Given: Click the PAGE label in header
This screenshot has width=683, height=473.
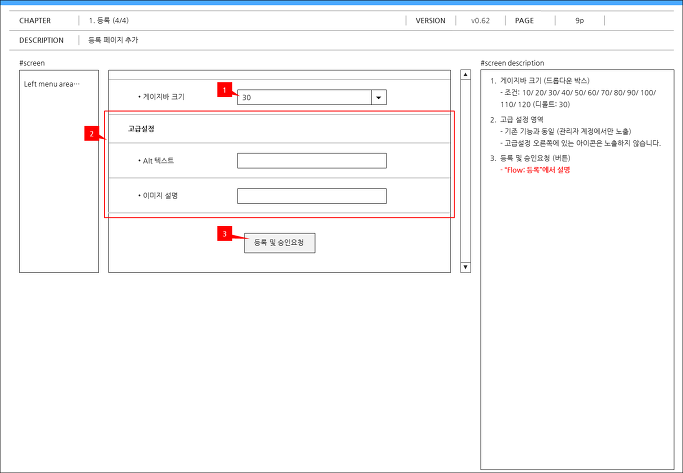Looking at the screenshot, I should (524, 20).
